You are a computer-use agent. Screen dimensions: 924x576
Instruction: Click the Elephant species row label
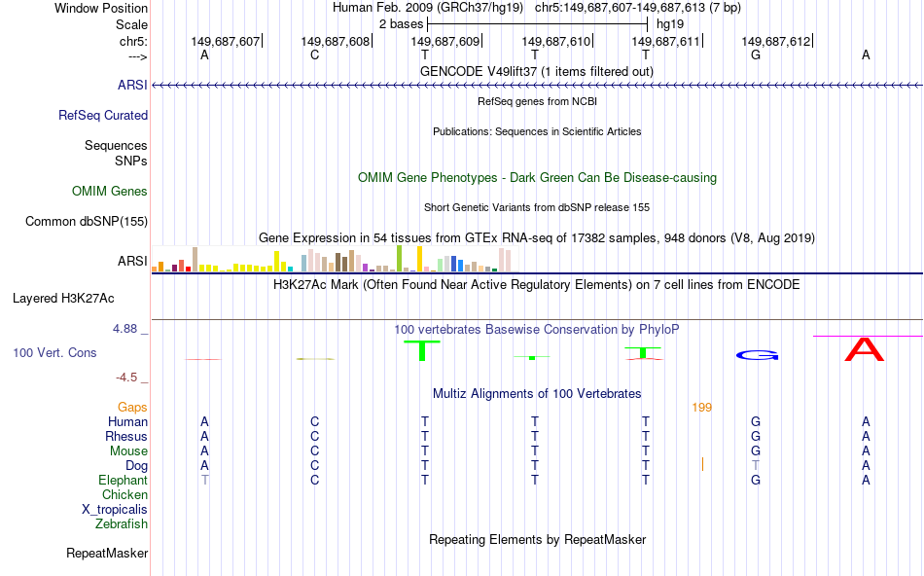(123, 480)
